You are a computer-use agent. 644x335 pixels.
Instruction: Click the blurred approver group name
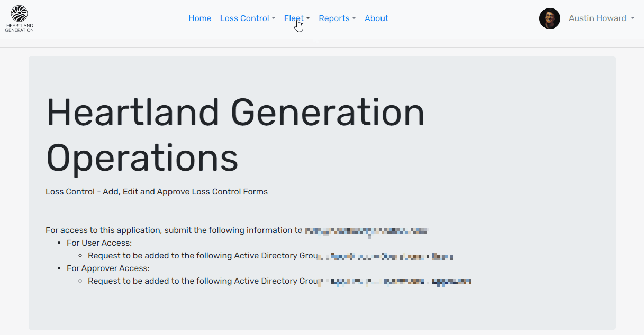[395, 282]
